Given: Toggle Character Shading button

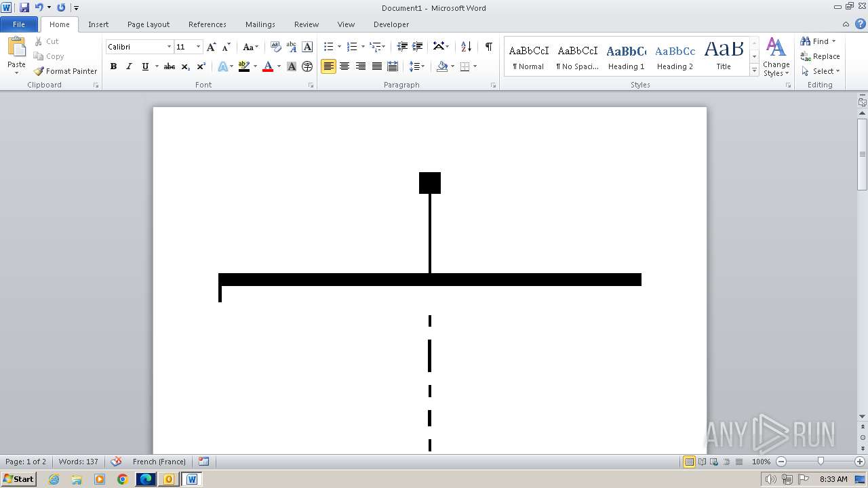Looking at the screenshot, I should (292, 66).
